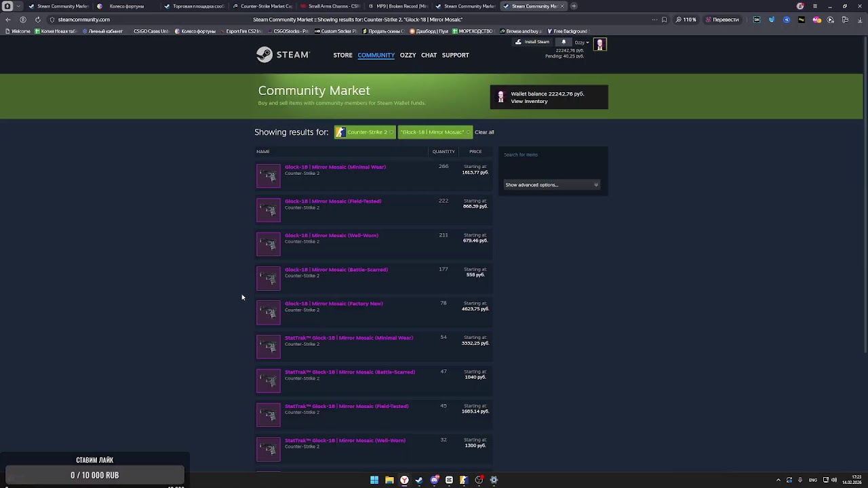Open Glock-18 | Mirror Mosaic (Minimal Wear) listing
Screen dimensions: 868x488
(335, 167)
